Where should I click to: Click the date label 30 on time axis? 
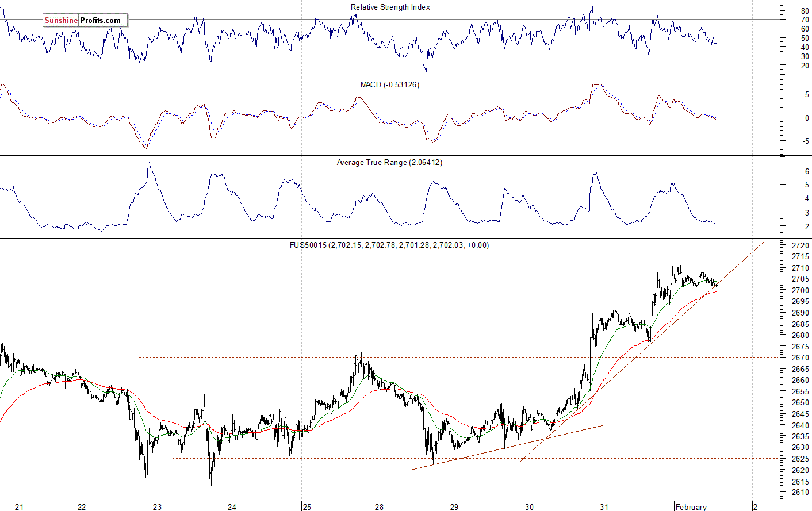(x=529, y=507)
